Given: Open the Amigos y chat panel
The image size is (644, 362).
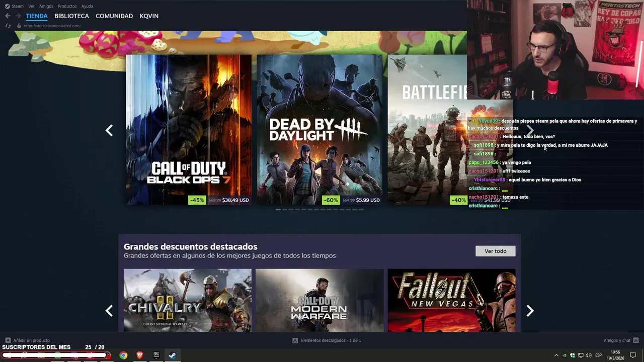Looking at the screenshot, I should (621, 340).
